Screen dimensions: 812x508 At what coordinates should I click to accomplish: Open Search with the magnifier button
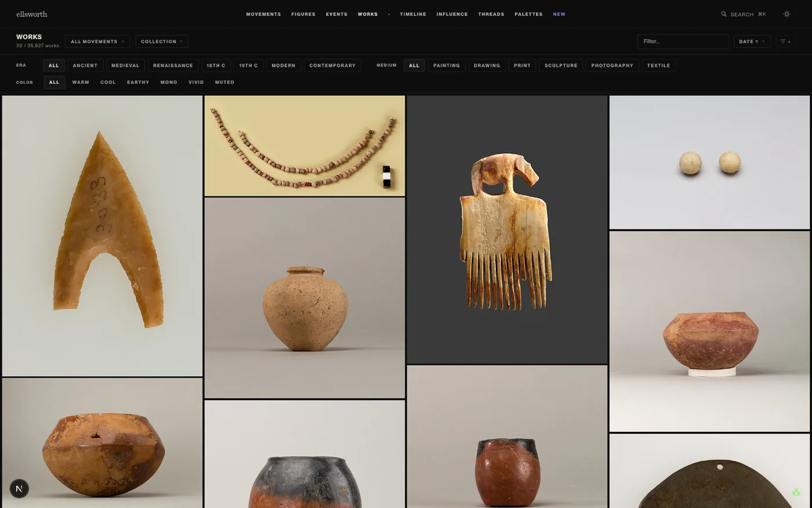click(x=743, y=14)
